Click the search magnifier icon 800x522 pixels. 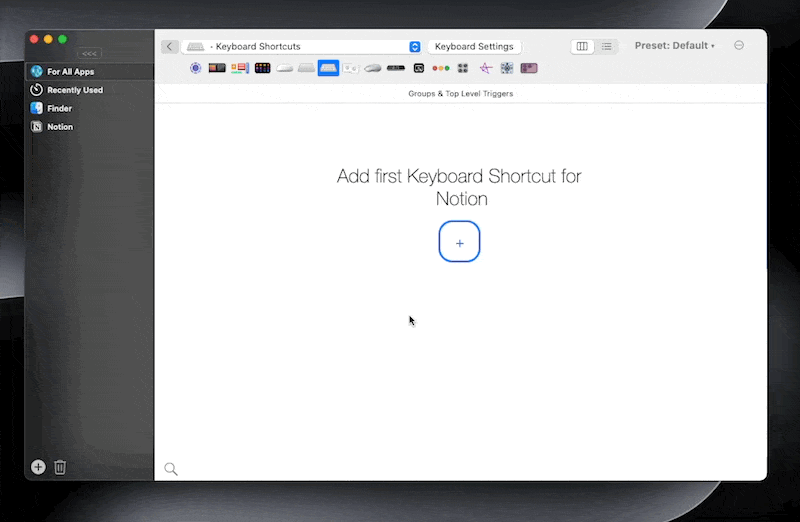[171, 469]
